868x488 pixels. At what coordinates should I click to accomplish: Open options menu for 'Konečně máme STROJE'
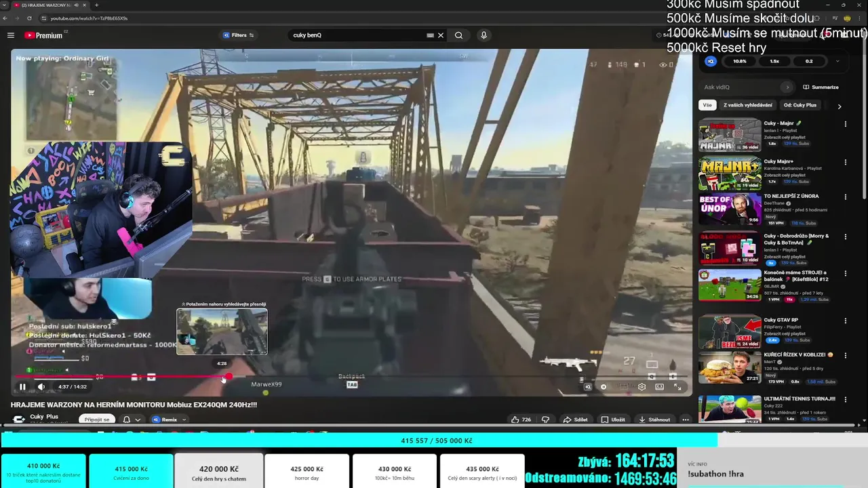845,274
